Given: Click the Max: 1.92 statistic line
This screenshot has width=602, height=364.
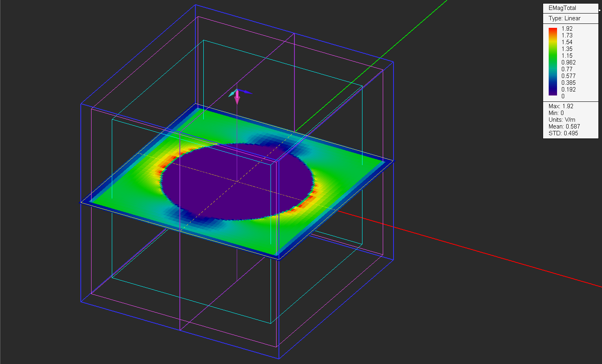Looking at the screenshot, I should point(561,106).
